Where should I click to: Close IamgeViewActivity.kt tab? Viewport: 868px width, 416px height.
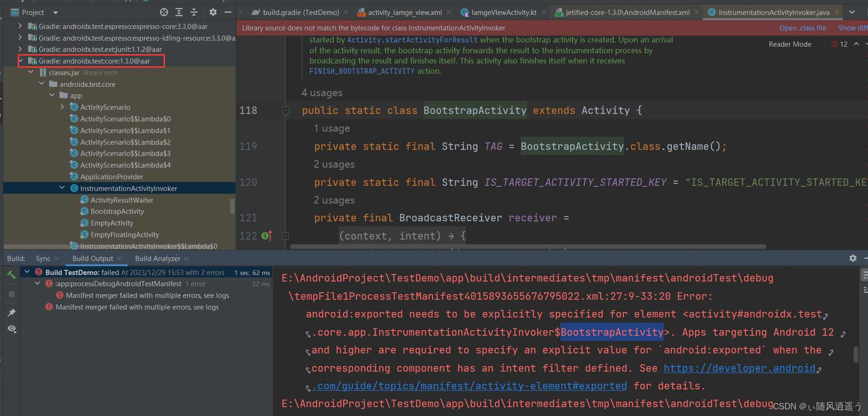coord(544,13)
